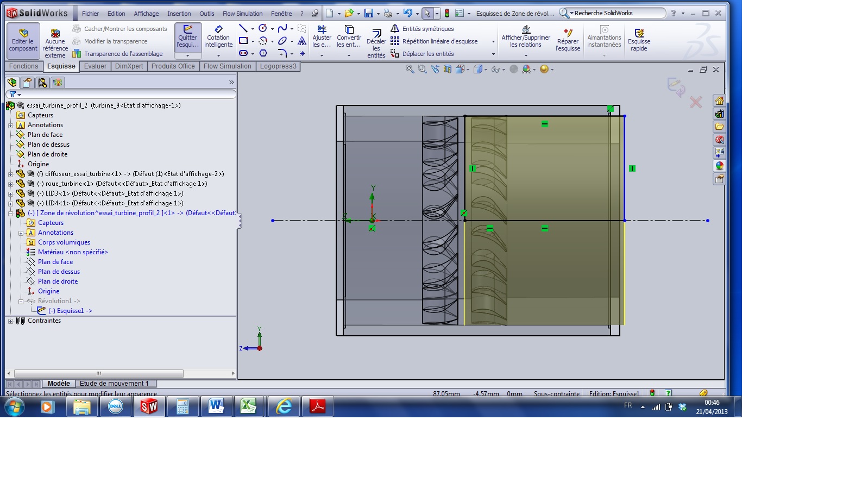Open the Réparer l'esquisse tool
Viewport: 868px width, 489px height.
(568, 40)
